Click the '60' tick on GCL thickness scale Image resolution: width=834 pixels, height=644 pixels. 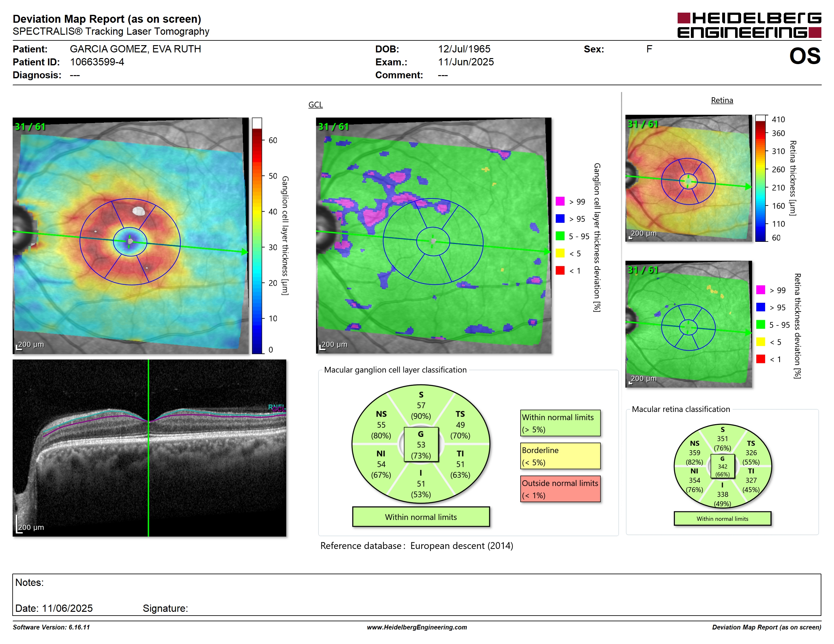[x=273, y=140]
